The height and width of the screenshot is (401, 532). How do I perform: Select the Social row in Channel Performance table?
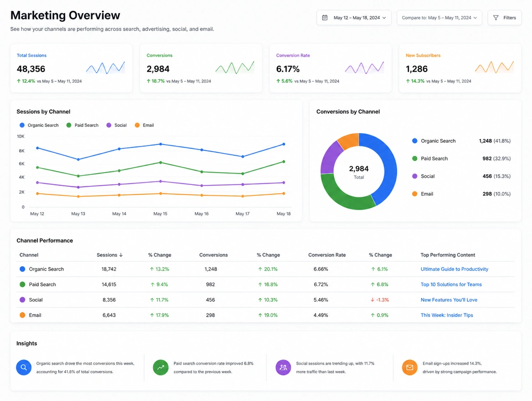coord(266,300)
